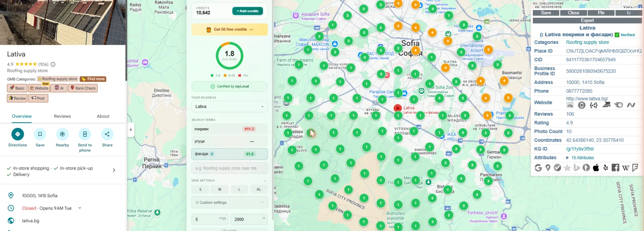Open the Your Business Lativa dropdown
Viewport: 644px width, 231px height.
pos(229,107)
